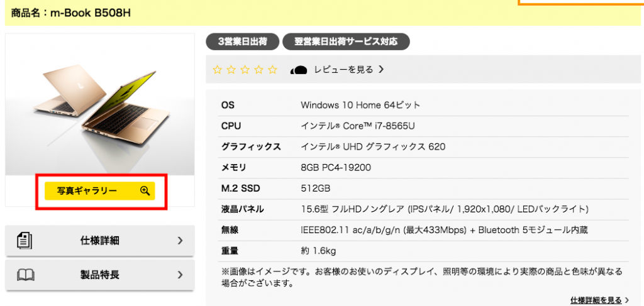Click the chevron after レビューを見る
The height and width of the screenshot is (306, 644).
pyautogui.click(x=380, y=70)
